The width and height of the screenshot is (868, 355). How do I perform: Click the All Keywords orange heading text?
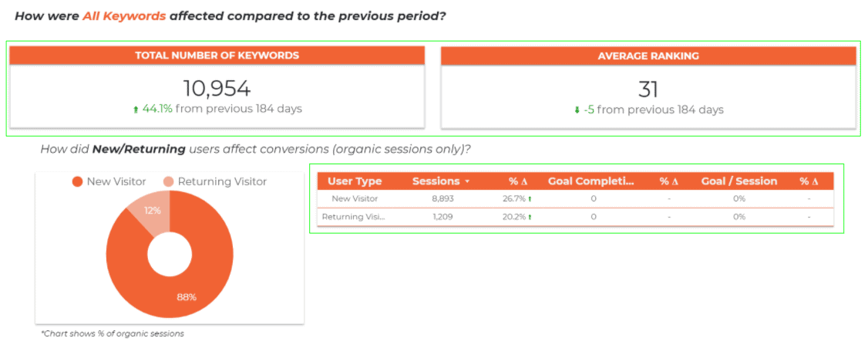click(x=125, y=16)
